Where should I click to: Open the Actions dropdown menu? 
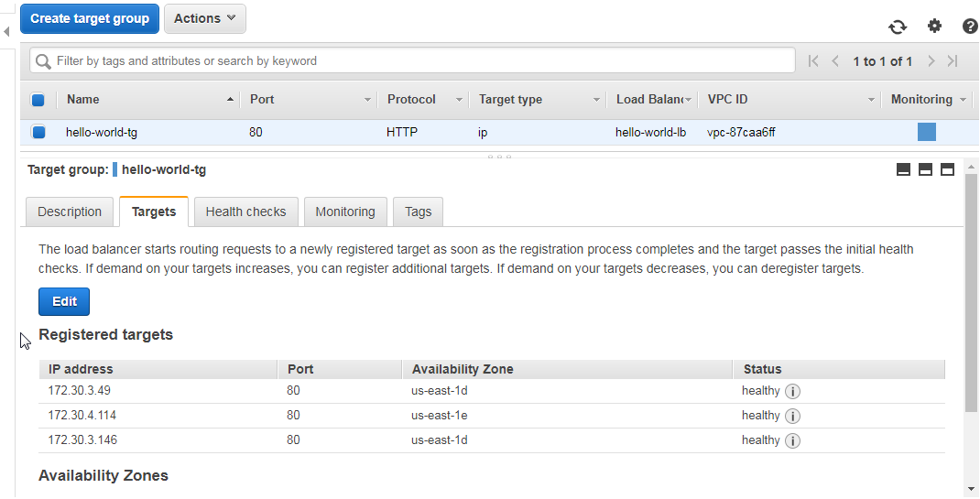205,18
